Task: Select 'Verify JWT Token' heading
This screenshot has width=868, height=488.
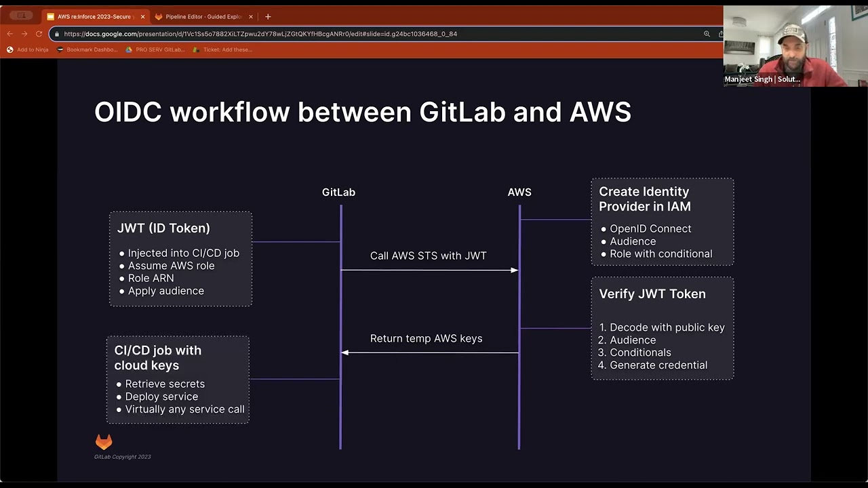Action: (x=652, y=294)
